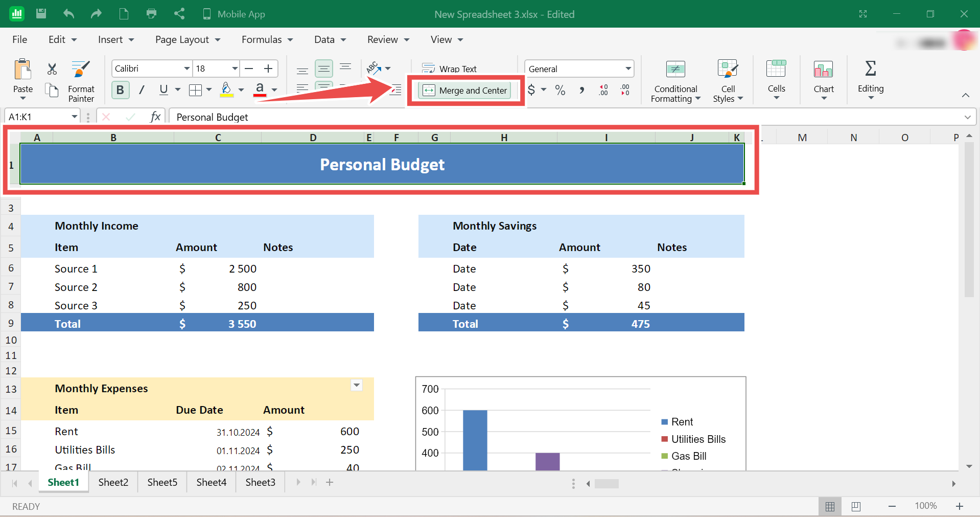Open the Formulas menu
Screen dimensions: 980x517
(267, 39)
